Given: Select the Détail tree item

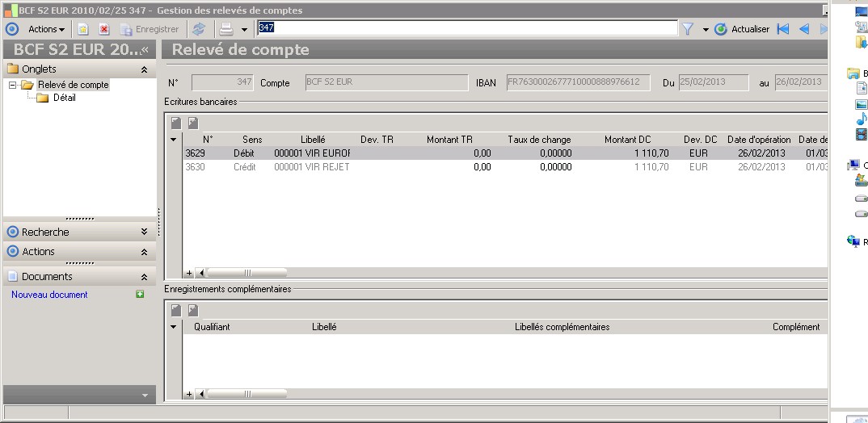Looking at the screenshot, I should [65, 98].
